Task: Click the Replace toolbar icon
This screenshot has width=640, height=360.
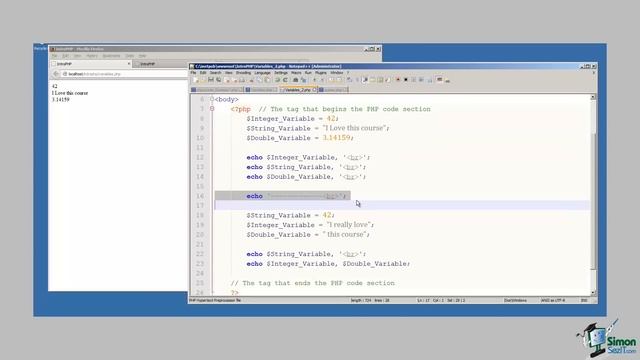Action: click(304, 80)
